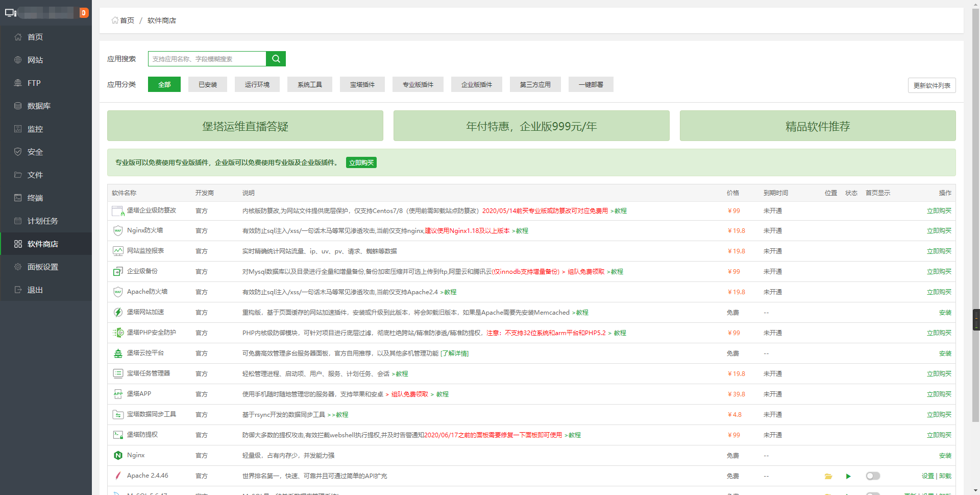Click the 宝塔数据同步工具 icon
Viewport: 980px width, 495px height.
click(x=118, y=414)
